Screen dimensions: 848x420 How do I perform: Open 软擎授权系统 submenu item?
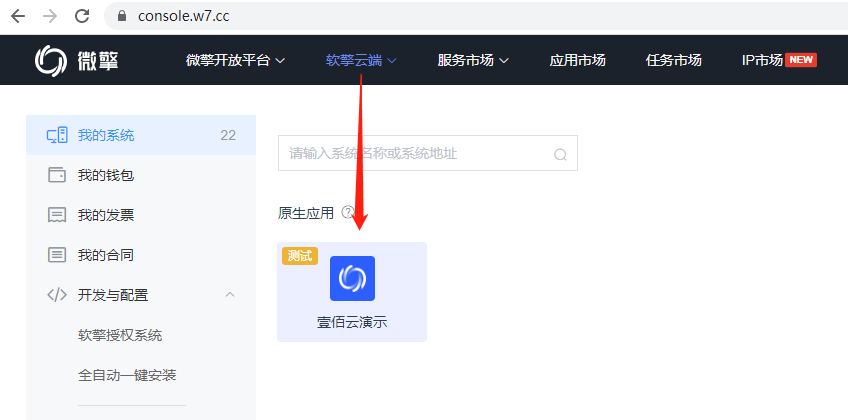(x=120, y=336)
